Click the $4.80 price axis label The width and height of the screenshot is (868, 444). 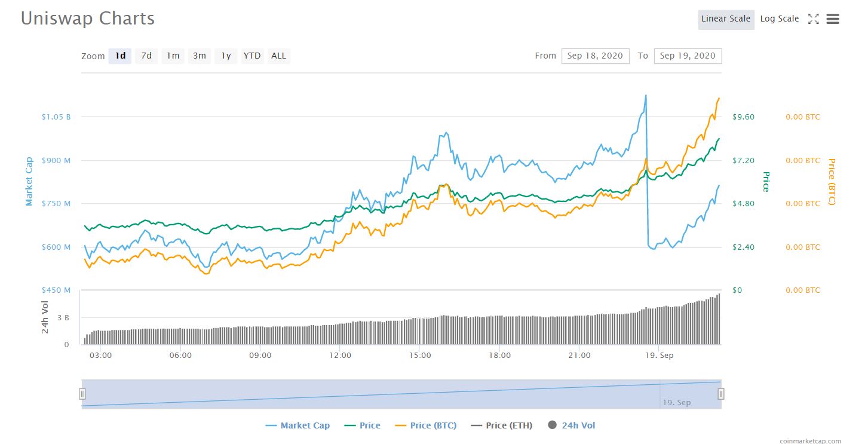pos(743,203)
